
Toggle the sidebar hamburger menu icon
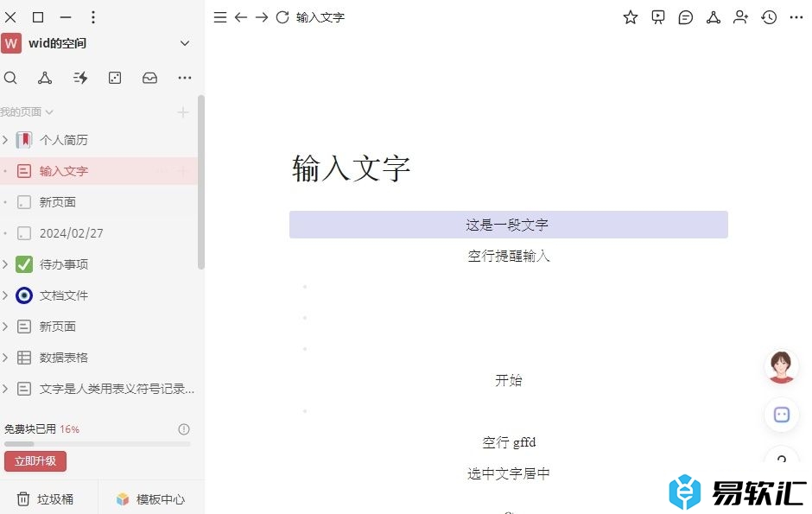tap(220, 17)
